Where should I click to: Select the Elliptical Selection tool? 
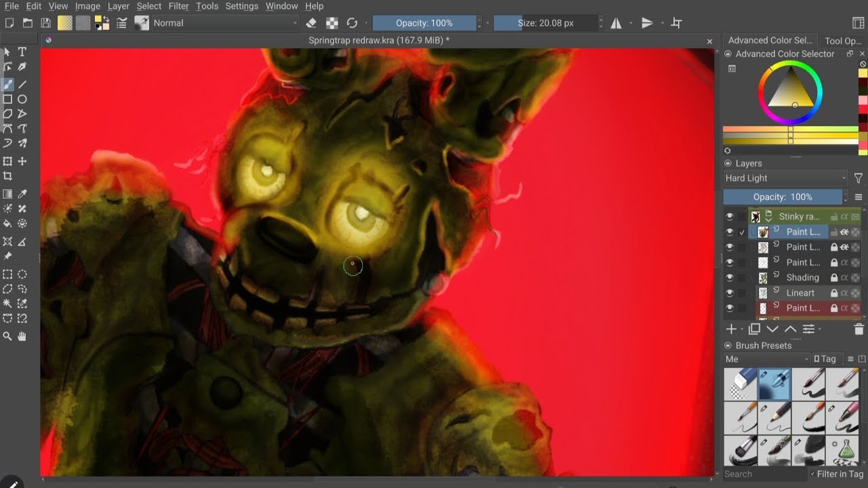[22, 274]
